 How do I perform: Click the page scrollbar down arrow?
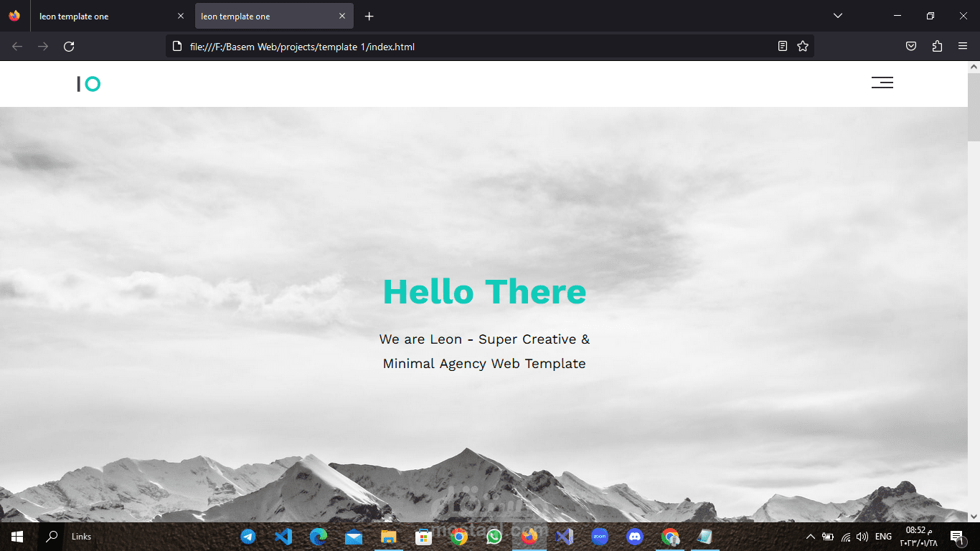point(974,516)
